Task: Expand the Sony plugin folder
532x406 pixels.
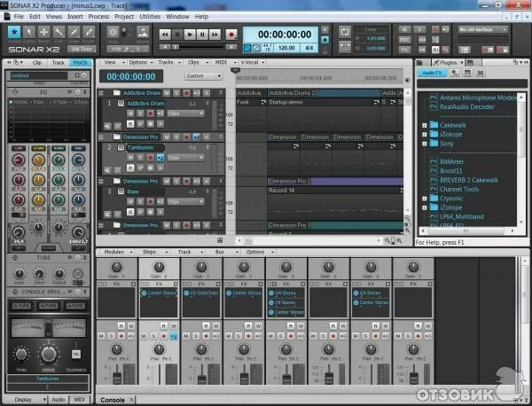Action: (424, 144)
